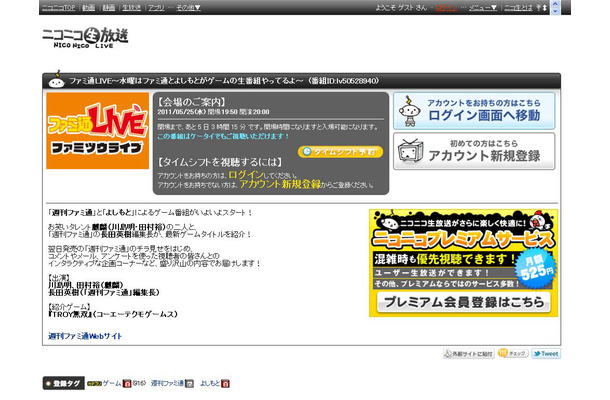
Task: Click the antenna mascot icon on login banner
Action: (x=410, y=111)
